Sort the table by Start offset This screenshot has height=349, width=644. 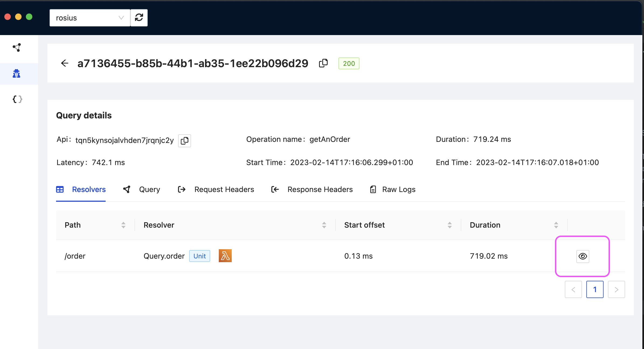449,225
